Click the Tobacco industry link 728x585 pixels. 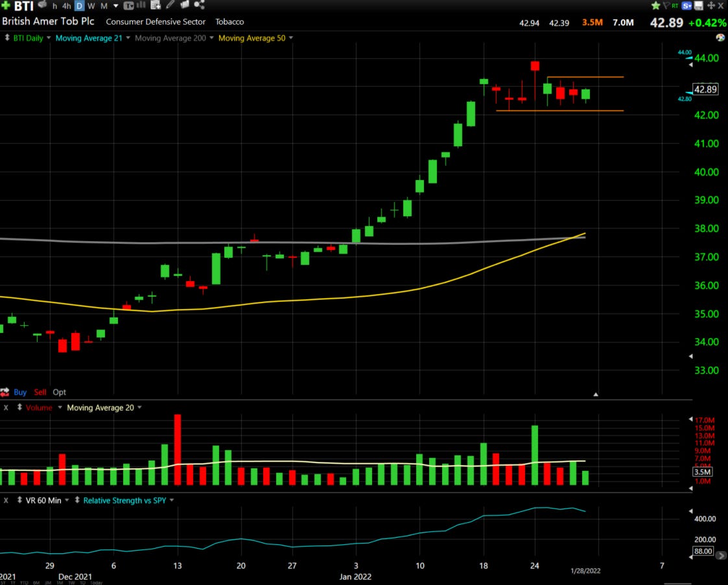[229, 22]
